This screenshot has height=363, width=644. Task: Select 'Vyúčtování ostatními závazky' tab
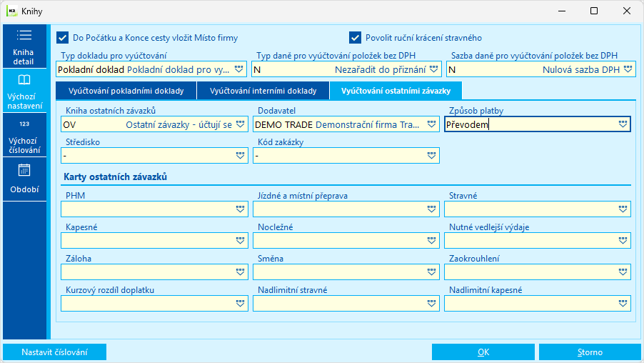(396, 91)
